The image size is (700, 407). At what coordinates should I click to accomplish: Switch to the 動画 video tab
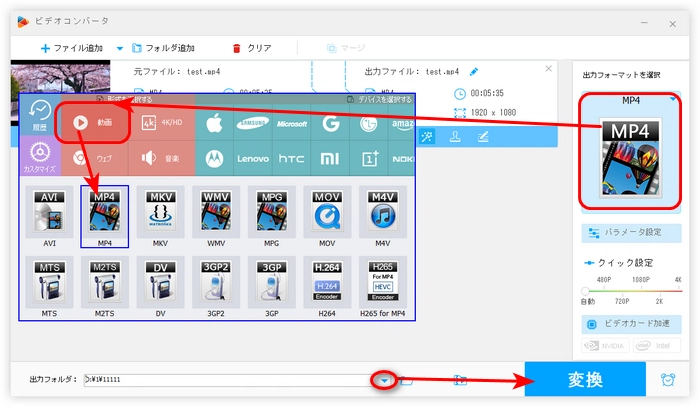coord(97,122)
